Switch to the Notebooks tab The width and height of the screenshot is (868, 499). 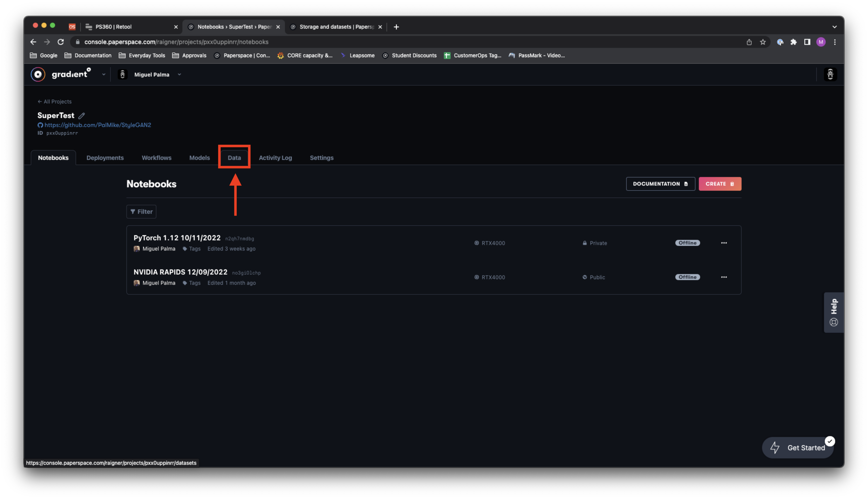pyautogui.click(x=53, y=158)
